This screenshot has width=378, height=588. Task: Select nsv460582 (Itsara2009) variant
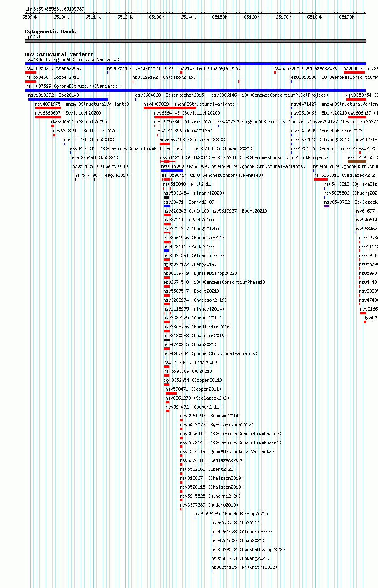tap(54, 68)
